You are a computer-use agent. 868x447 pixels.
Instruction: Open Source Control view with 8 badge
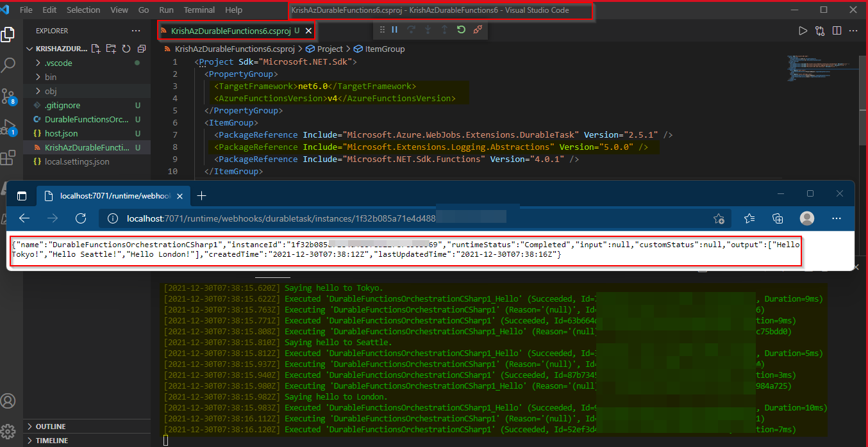(8, 96)
